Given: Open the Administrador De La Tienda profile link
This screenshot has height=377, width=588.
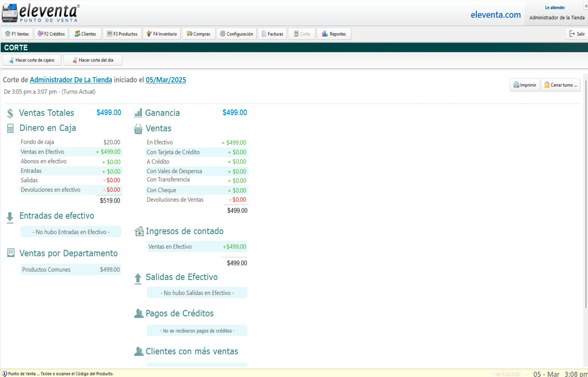Looking at the screenshot, I should [x=71, y=80].
